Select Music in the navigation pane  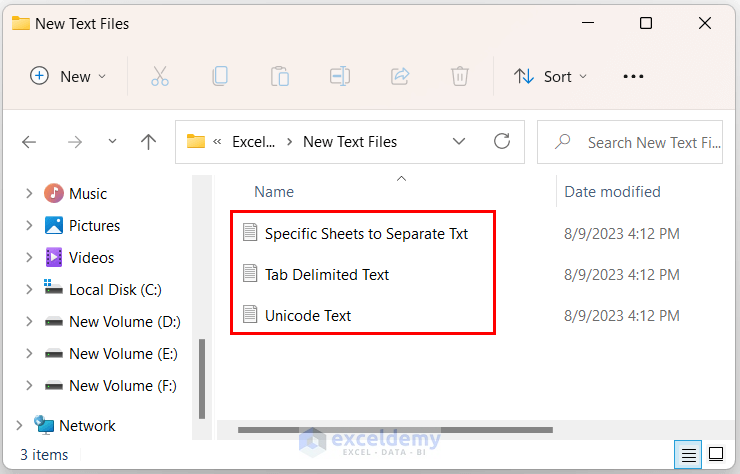pyautogui.click(x=87, y=194)
